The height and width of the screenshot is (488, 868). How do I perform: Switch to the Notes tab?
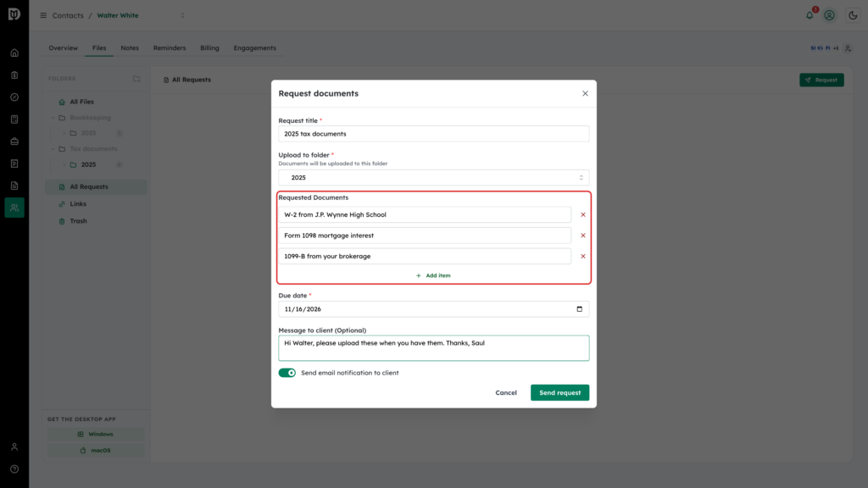130,48
